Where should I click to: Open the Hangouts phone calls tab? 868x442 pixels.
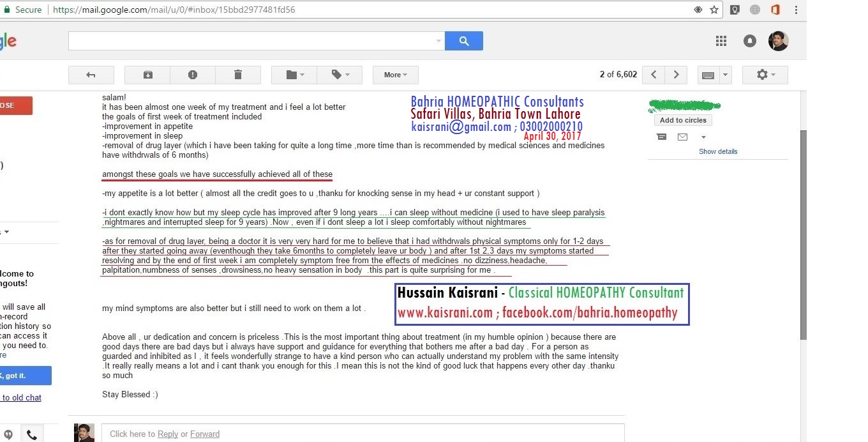pos(31,435)
